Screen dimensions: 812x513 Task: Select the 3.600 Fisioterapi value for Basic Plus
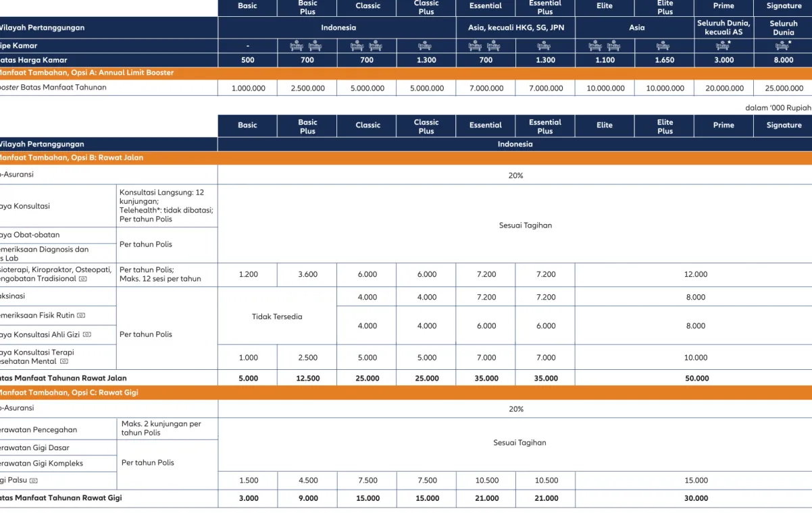tap(307, 275)
